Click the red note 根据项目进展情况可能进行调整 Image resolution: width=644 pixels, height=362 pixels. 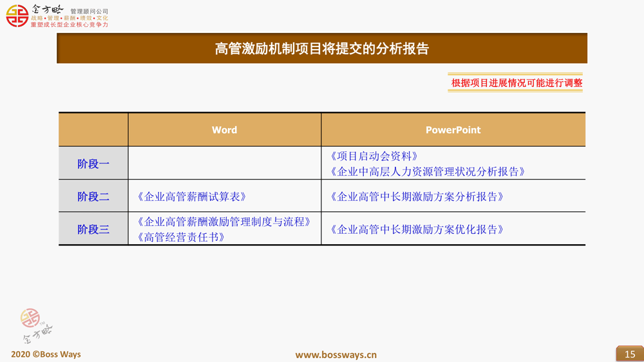pos(516,83)
